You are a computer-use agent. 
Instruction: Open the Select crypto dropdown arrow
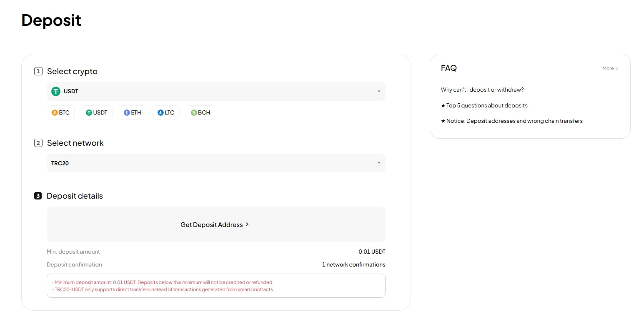tap(379, 91)
